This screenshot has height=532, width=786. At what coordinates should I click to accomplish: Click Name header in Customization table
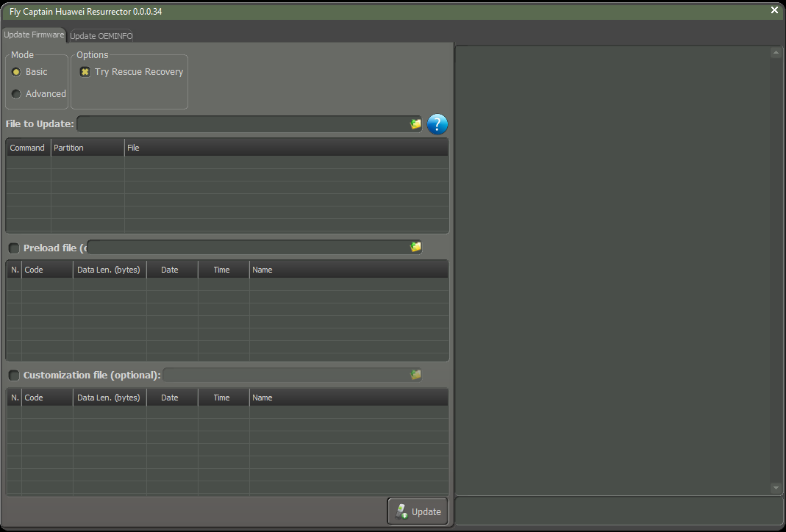pos(349,398)
